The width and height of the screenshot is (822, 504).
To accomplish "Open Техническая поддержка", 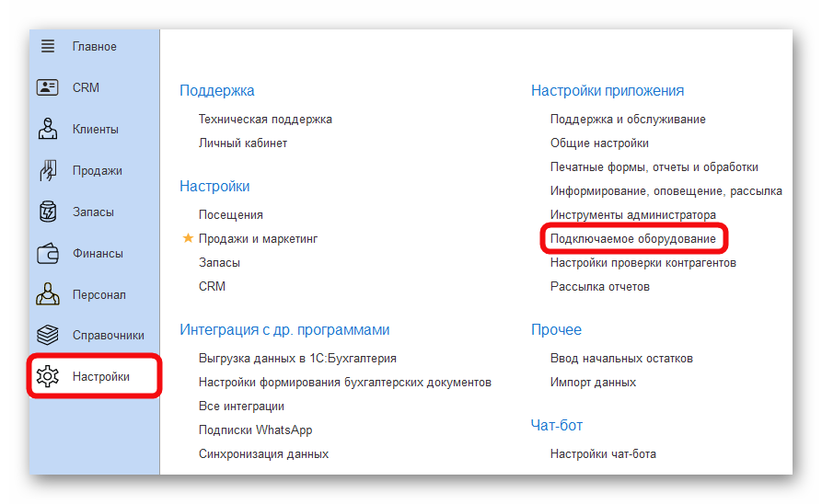I will pyautogui.click(x=265, y=120).
